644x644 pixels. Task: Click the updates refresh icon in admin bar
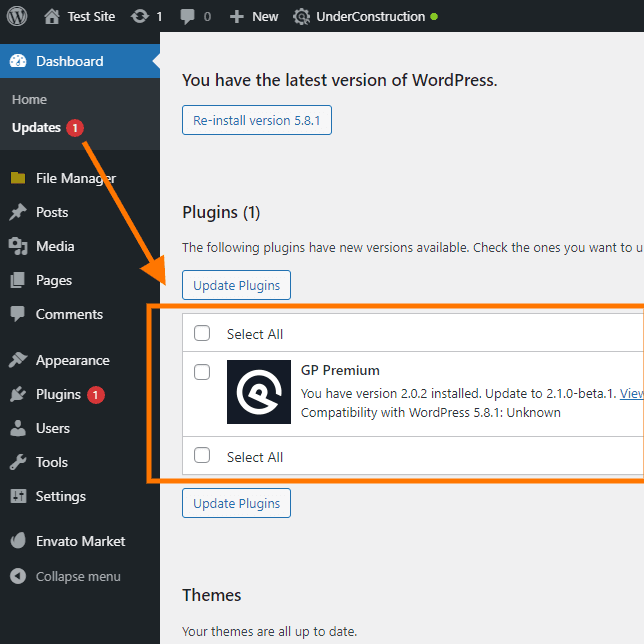[x=140, y=16]
